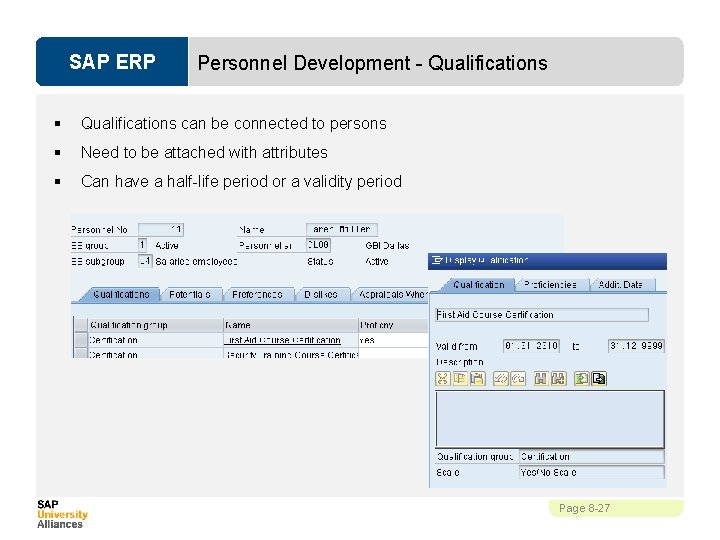Open the Proficiencies tab in dialog
Screen dimensions: 720x540
click(x=551, y=285)
